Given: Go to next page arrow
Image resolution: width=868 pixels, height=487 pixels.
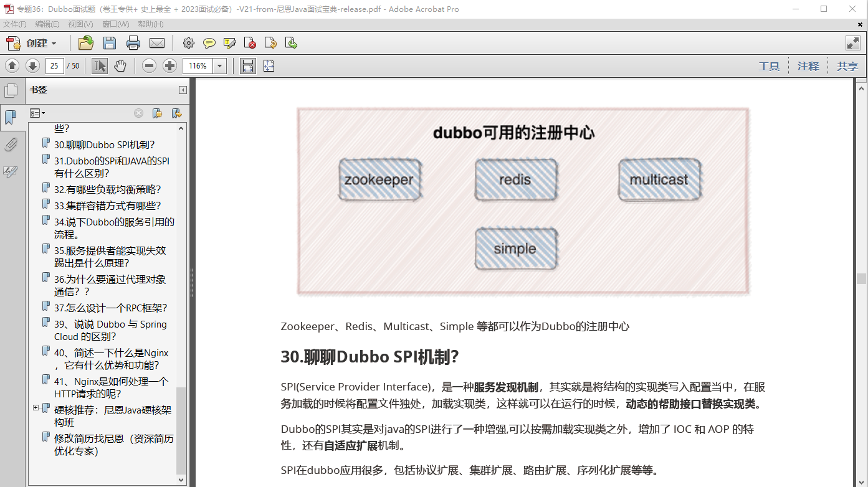Looking at the screenshot, I should 32,65.
